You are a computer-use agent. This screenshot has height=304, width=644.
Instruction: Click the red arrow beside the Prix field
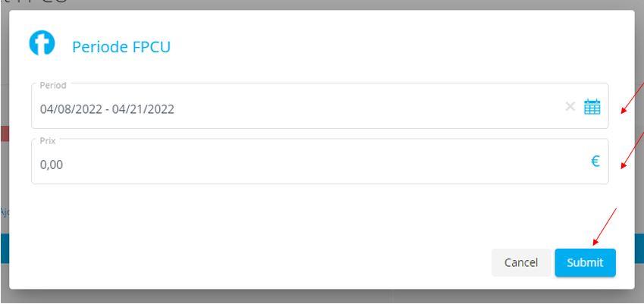633,150
